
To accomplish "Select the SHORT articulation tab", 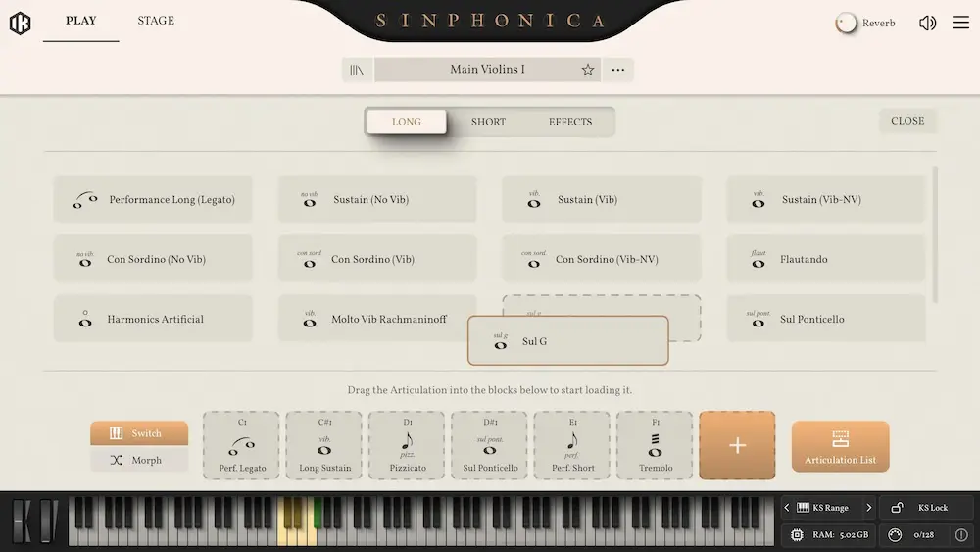I will (x=488, y=122).
